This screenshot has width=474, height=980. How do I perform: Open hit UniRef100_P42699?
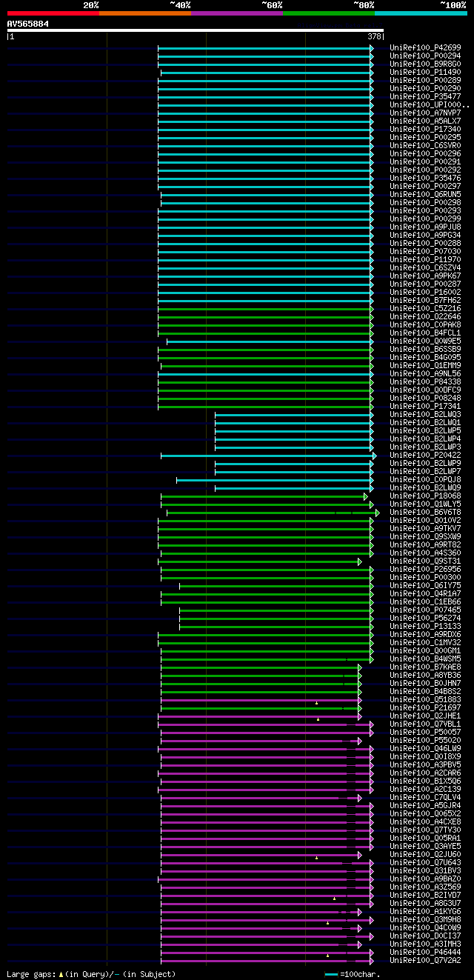tap(425, 47)
